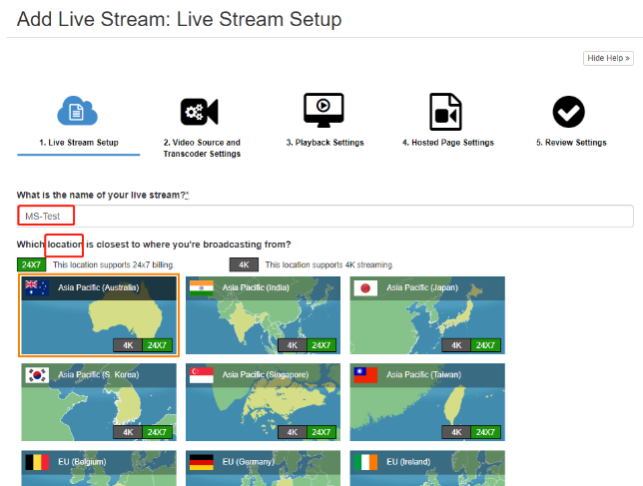Choose the EU (Germany) location tile

pos(263,468)
